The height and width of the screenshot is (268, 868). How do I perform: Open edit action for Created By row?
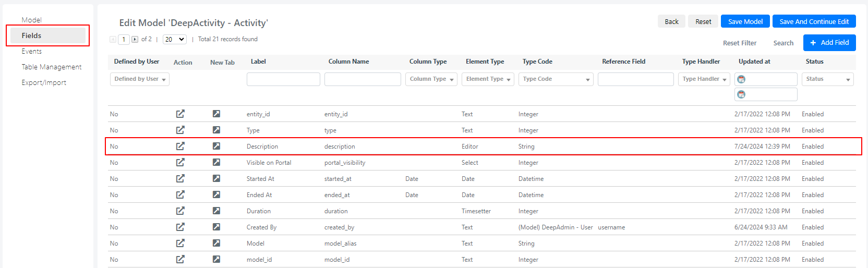[x=180, y=227]
